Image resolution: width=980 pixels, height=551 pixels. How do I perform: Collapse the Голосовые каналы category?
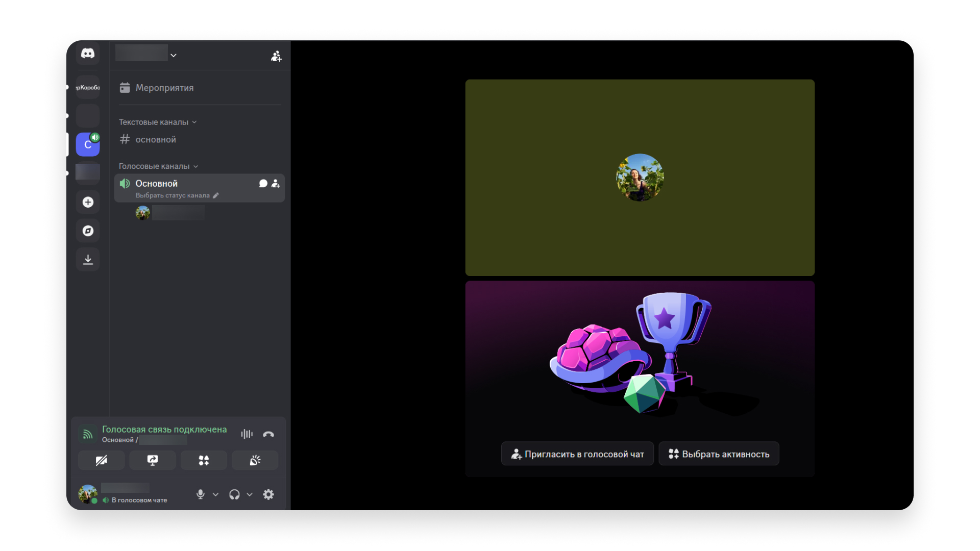[x=158, y=166]
